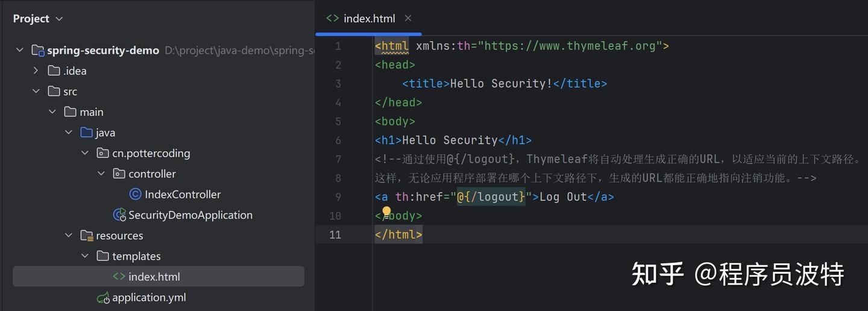Click the thymeleaf.org URL in code

[570, 46]
